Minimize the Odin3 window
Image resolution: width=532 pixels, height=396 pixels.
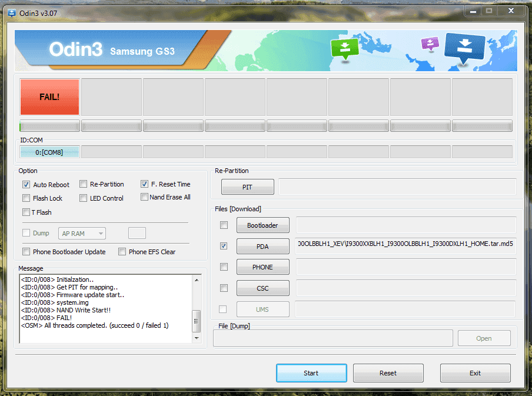473,11
